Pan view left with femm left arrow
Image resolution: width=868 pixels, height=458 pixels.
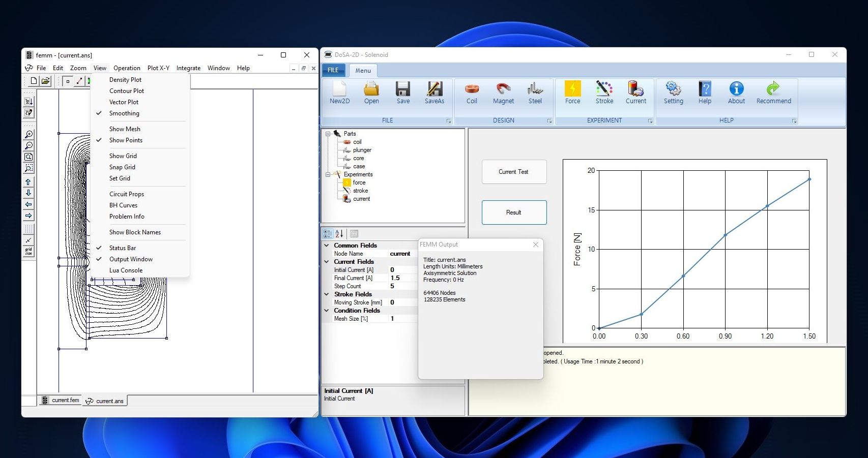coord(28,204)
